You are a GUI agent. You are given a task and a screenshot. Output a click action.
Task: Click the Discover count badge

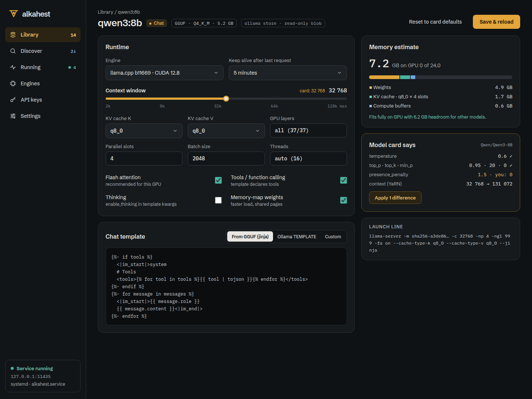(x=73, y=51)
